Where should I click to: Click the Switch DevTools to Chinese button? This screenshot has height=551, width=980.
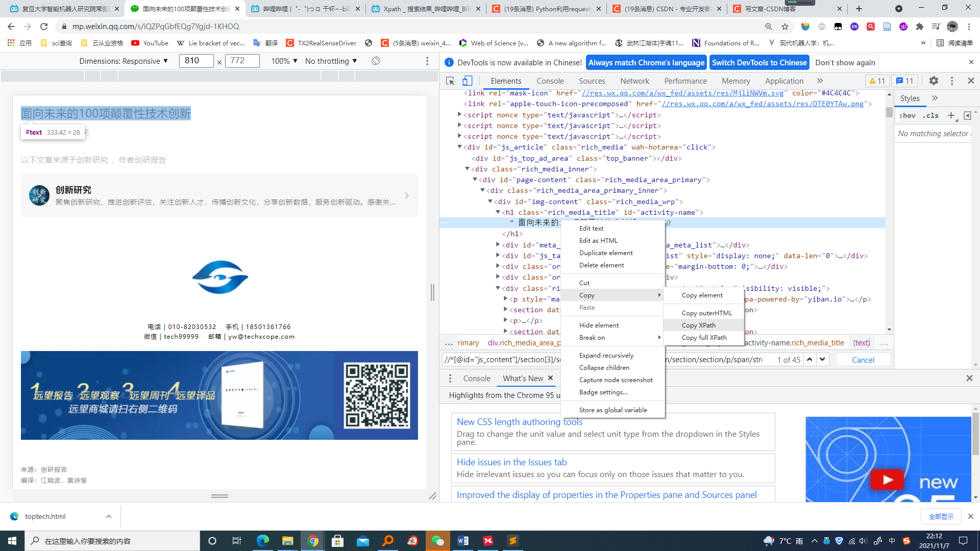[x=759, y=62]
